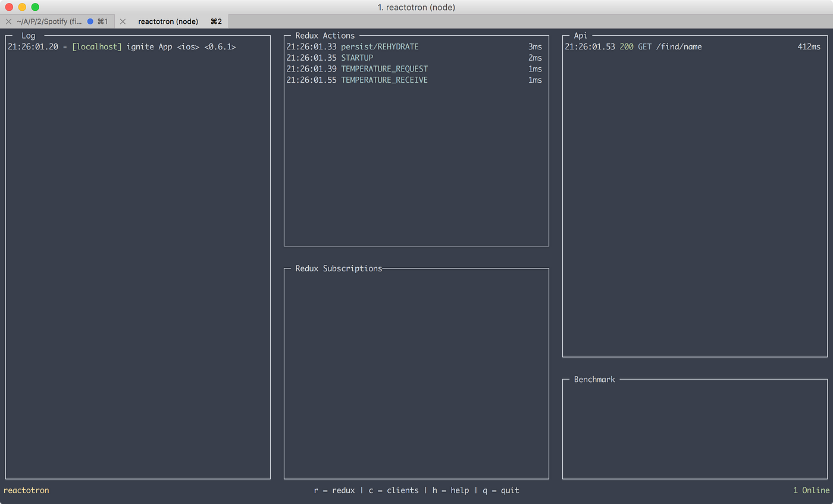Click the 'Log' panel title
Screen dimensions: 833x504
pos(29,36)
